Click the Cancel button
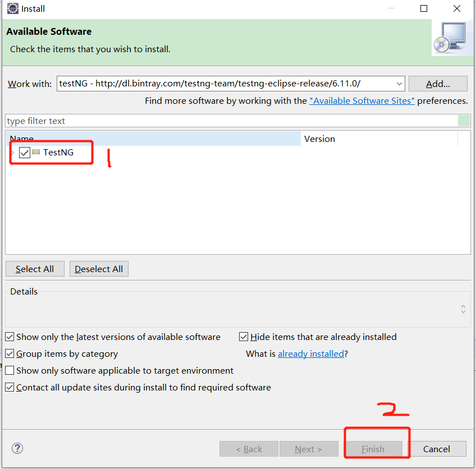This screenshot has width=476, height=469. 437,449
